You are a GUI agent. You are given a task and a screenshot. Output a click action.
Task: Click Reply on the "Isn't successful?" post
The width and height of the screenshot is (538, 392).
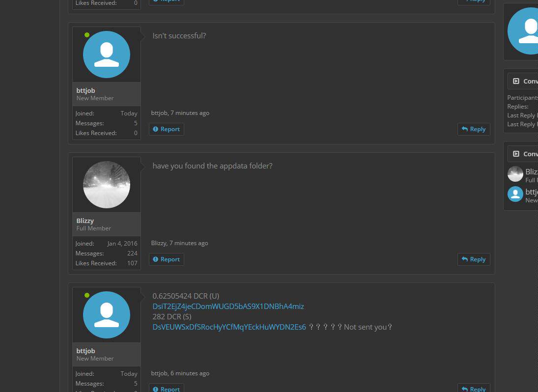474,129
